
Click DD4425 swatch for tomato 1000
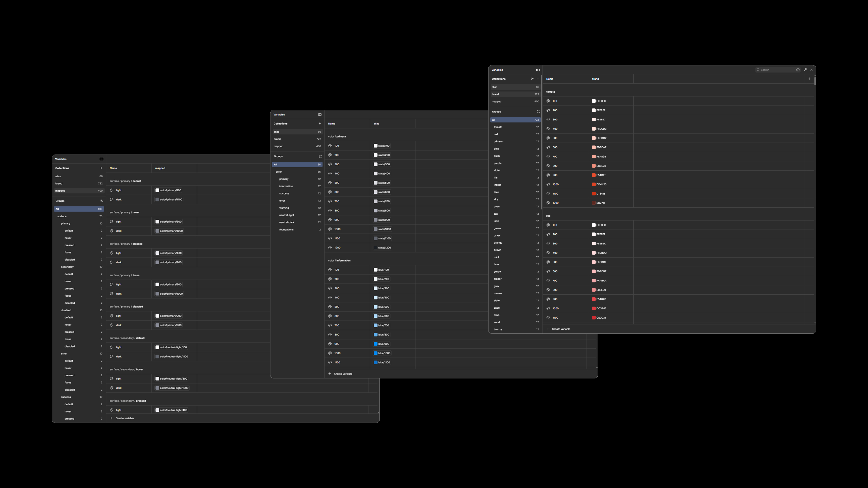coord(594,185)
